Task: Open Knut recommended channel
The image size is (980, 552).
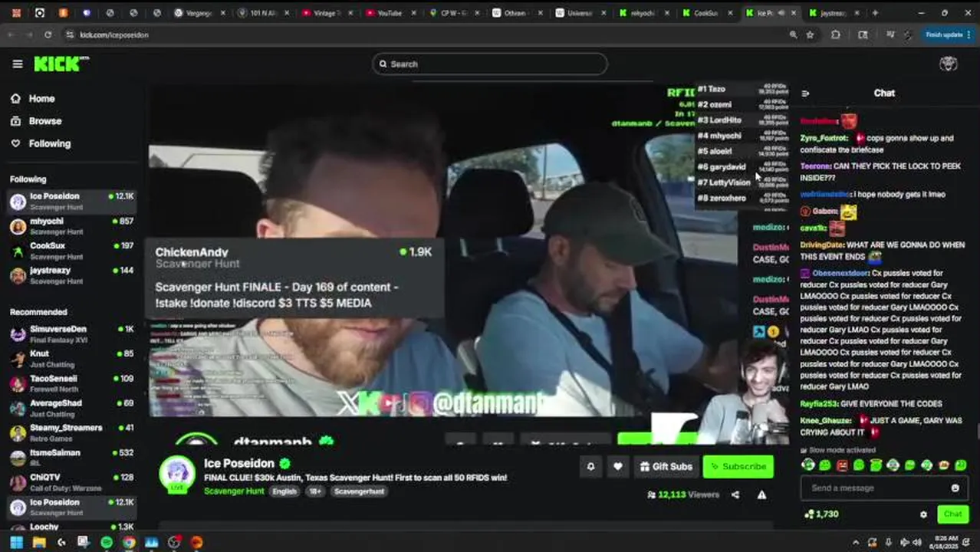Action: pyautogui.click(x=72, y=359)
